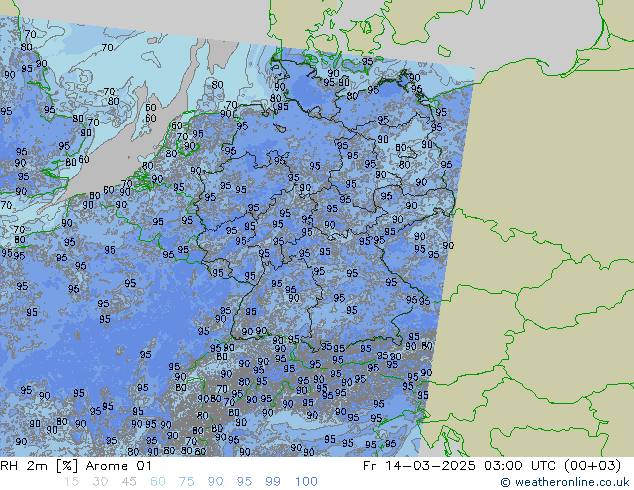Pick legend value 99 in the color scale
Viewport: 634px width, 490px height.
tap(273, 482)
